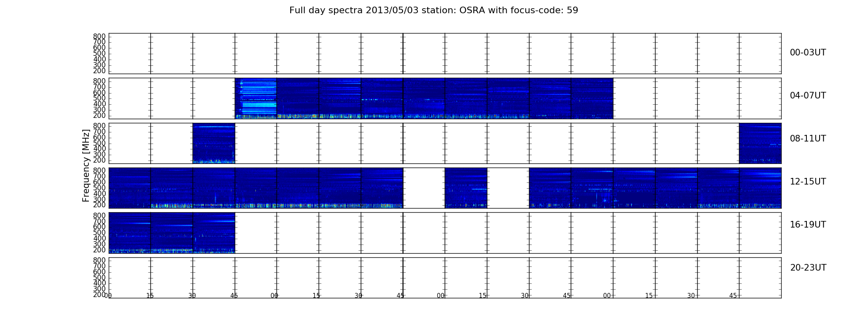Click the rightmost "45" time-axis tick label
The height and width of the screenshot is (331, 868).
(x=733, y=296)
